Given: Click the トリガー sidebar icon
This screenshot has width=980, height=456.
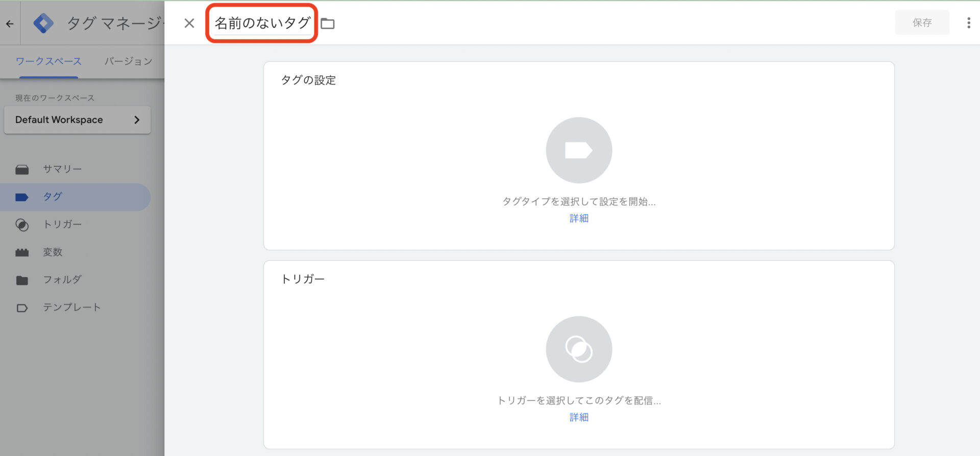Looking at the screenshot, I should pyautogui.click(x=22, y=224).
